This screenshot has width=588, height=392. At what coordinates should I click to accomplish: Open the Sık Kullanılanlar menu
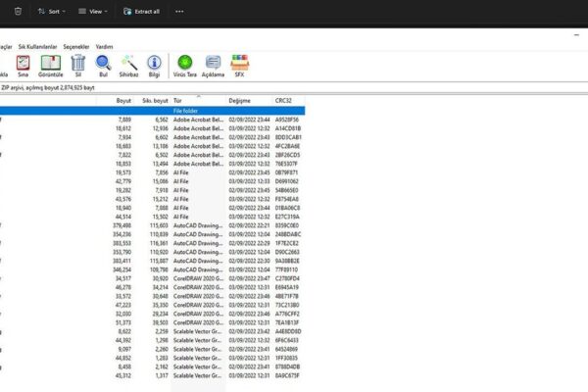click(37, 46)
